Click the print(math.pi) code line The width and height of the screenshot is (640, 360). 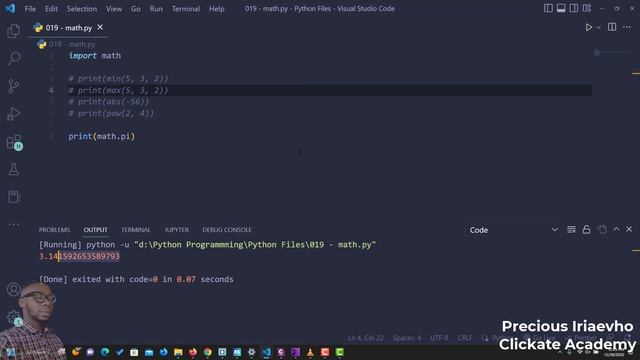pyautogui.click(x=102, y=136)
